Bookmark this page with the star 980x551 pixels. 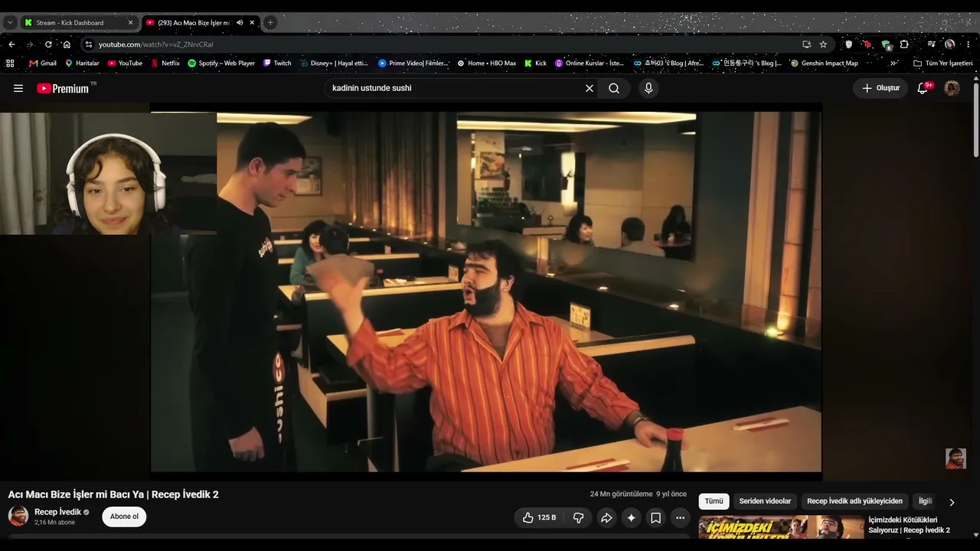coord(823,44)
